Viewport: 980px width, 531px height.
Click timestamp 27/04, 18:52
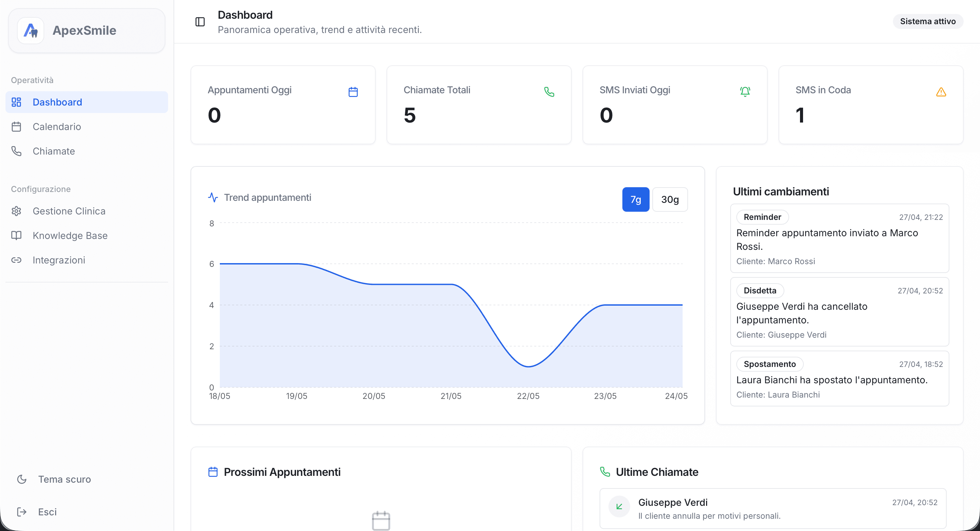coord(921,364)
